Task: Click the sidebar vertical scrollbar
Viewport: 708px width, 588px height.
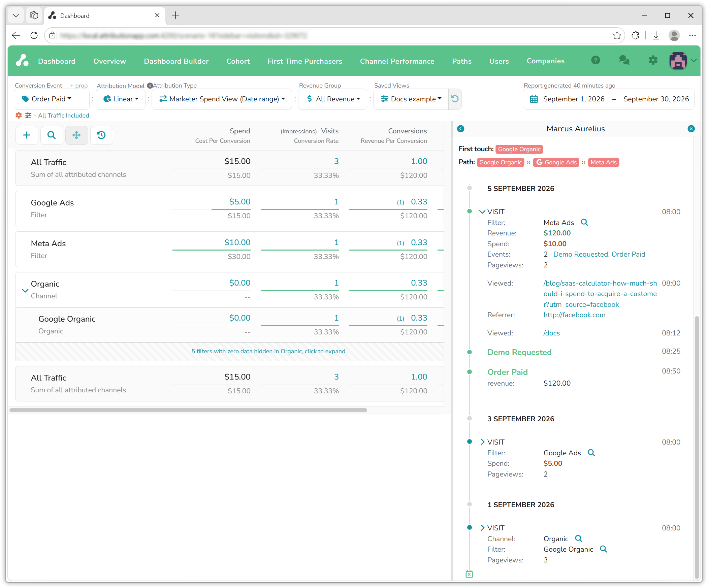Action: tap(697, 447)
